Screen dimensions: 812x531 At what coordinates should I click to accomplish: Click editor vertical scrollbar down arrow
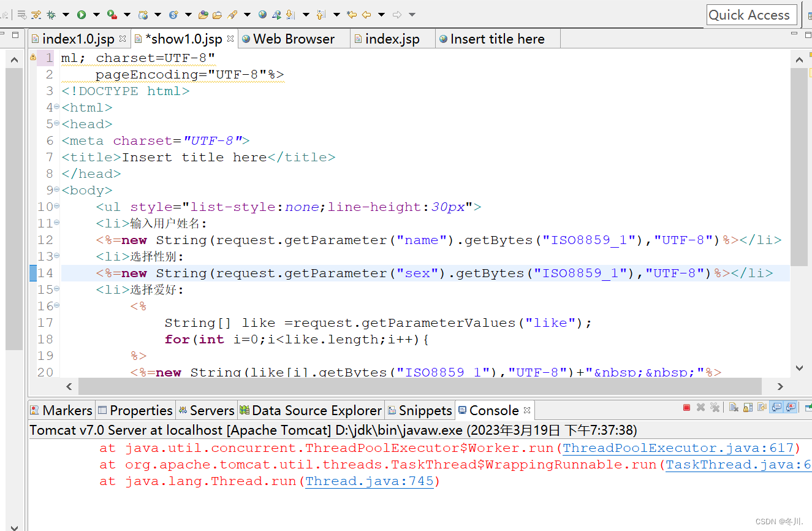799,367
